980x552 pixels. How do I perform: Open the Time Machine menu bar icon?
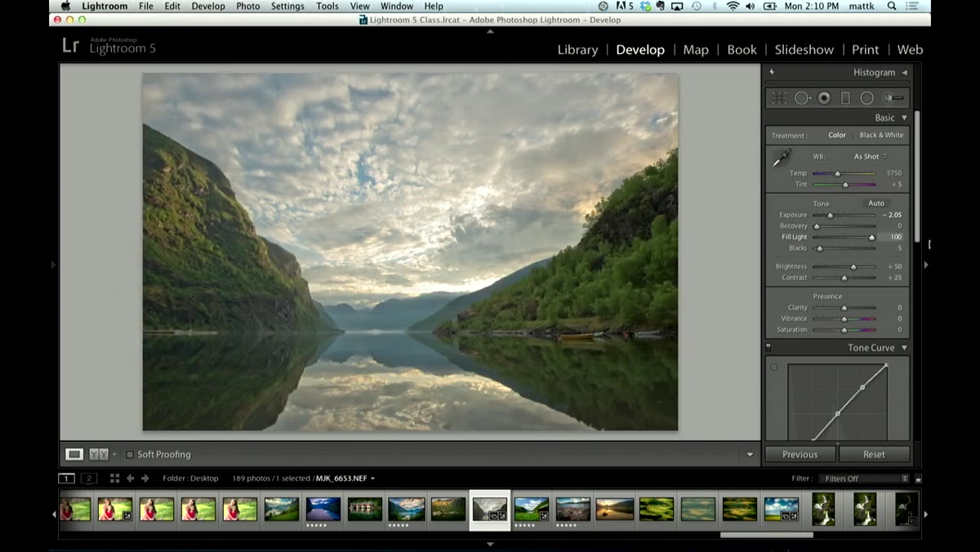[x=696, y=6]
